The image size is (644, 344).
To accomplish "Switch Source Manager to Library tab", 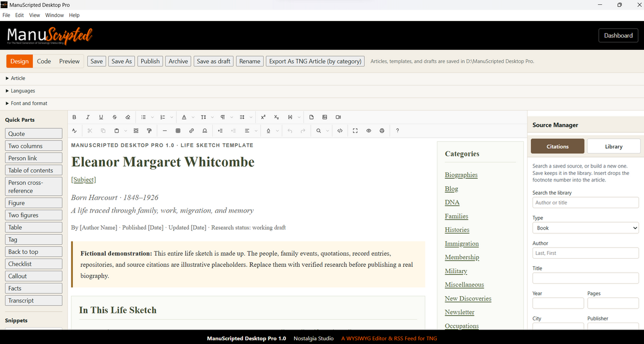I will pyautogui.click(x=613, y=147).
